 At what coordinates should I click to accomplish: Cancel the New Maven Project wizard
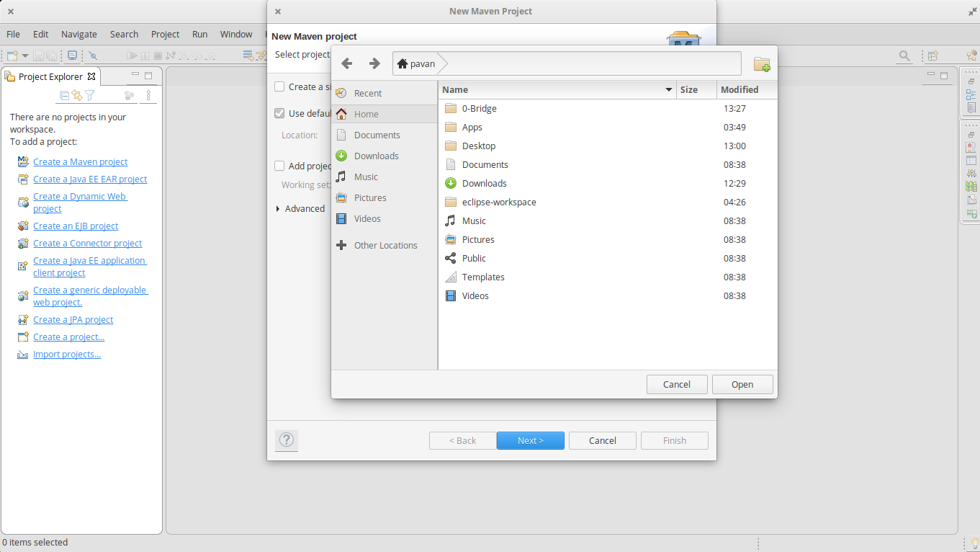(603, 440)
